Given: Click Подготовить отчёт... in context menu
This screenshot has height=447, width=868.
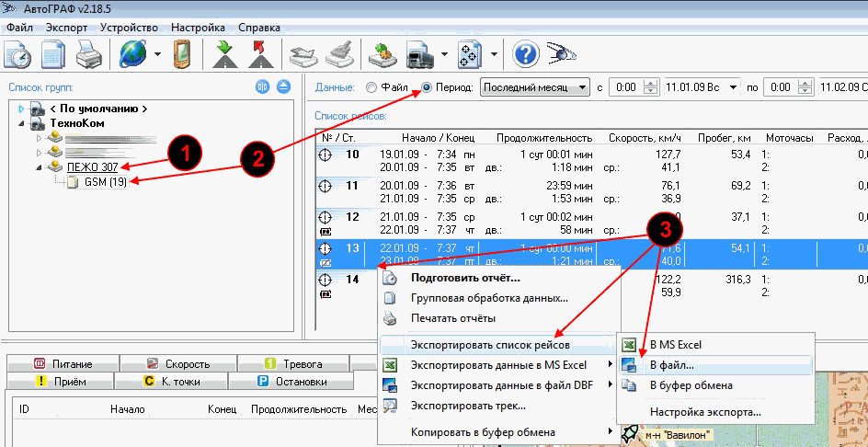Looking at the screenshot, I should (x=465, y=278).
